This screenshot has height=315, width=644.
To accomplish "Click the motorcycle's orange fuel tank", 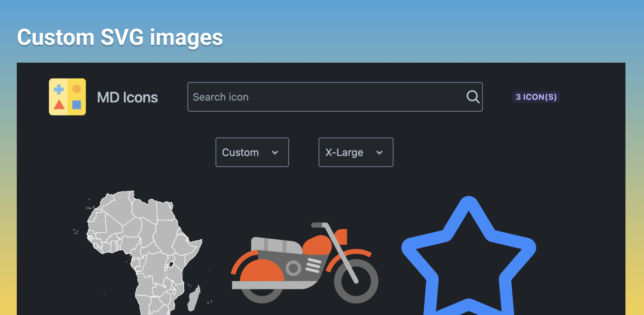I will pyautogui.click(x=317, y=245).
